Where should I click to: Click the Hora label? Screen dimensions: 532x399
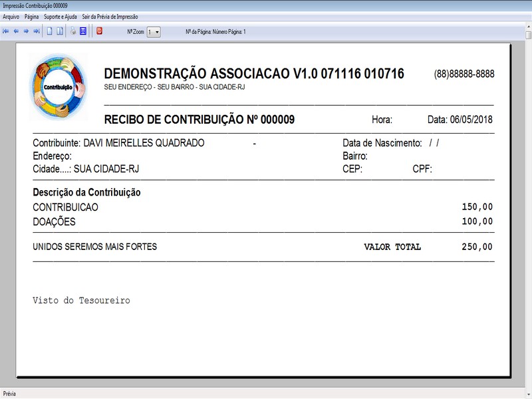click(x=382, y=120)
